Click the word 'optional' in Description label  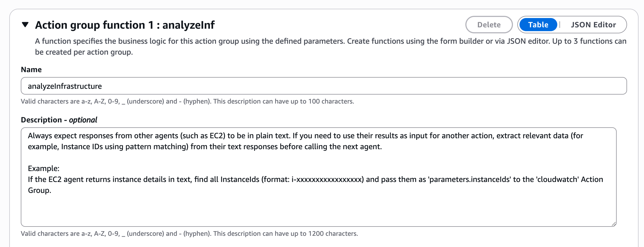83,120
